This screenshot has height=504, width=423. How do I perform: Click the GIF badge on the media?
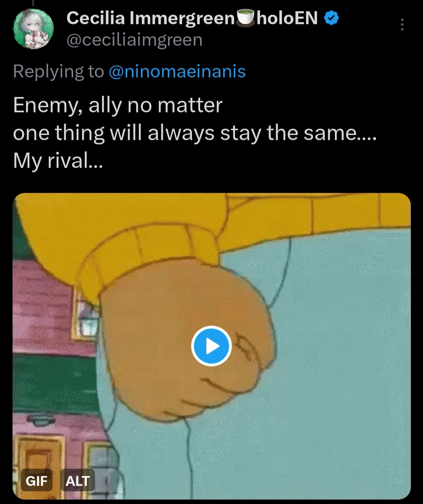click(36, 481)
